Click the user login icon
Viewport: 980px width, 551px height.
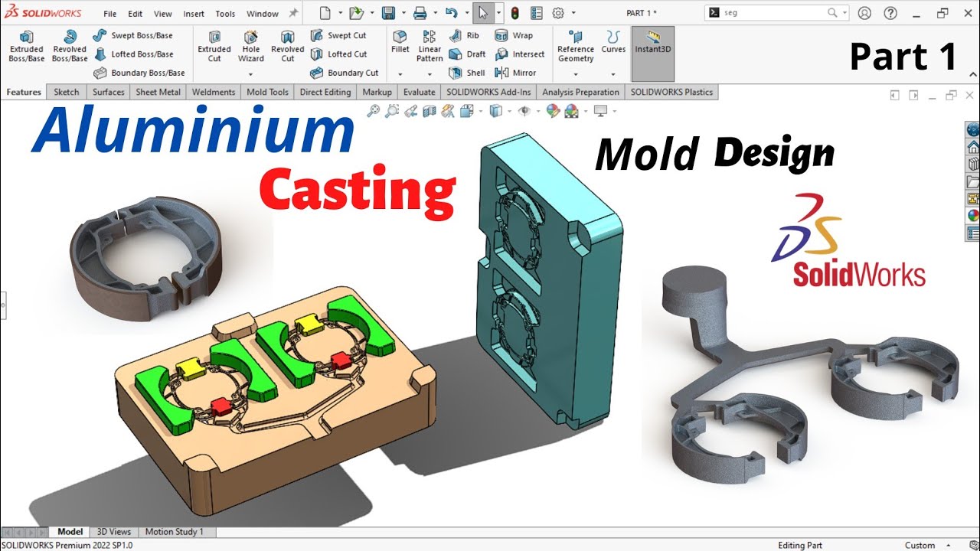[864, 13]
